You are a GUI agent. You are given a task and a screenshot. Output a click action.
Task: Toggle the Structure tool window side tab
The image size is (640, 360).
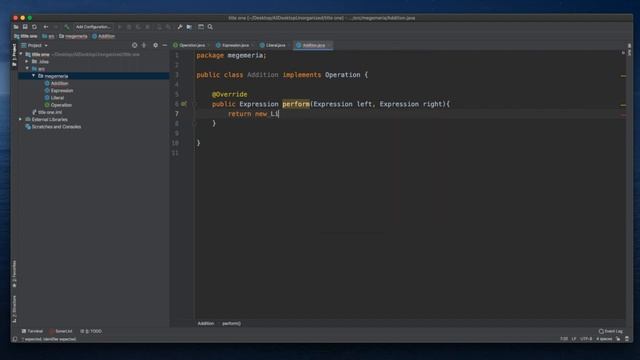(14, 309)
